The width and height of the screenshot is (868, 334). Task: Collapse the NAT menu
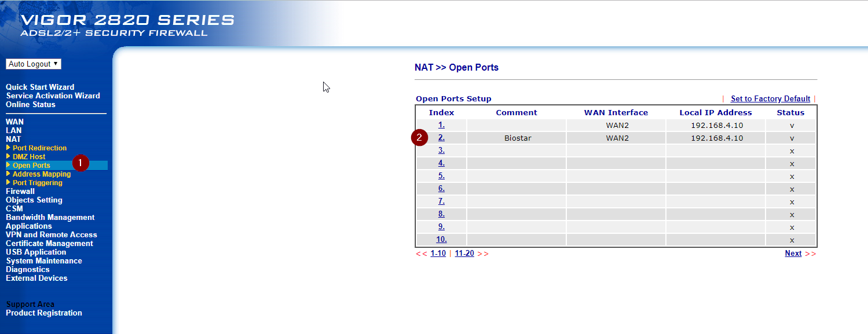click(x=13, y=139)
